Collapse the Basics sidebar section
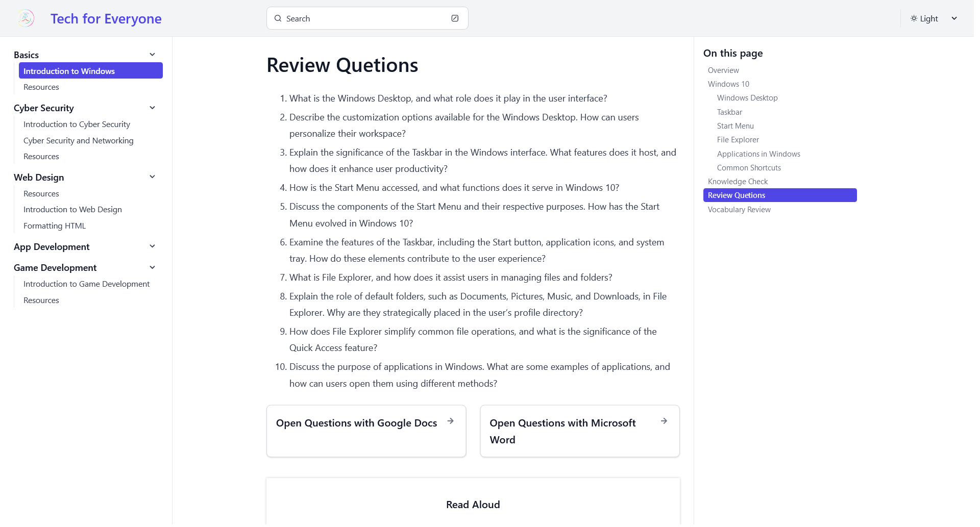Viewport: 980px width, 527px height. pos(152,55)
